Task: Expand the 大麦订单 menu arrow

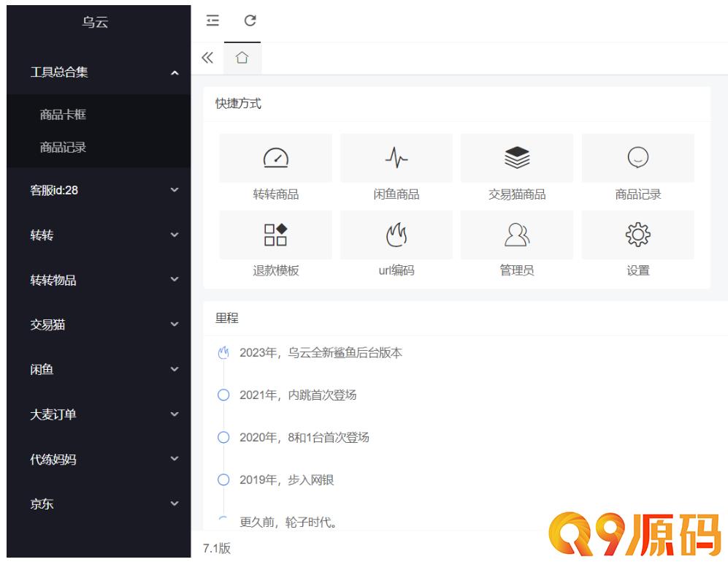Action: pyautogui.click(x=175, y=414)
